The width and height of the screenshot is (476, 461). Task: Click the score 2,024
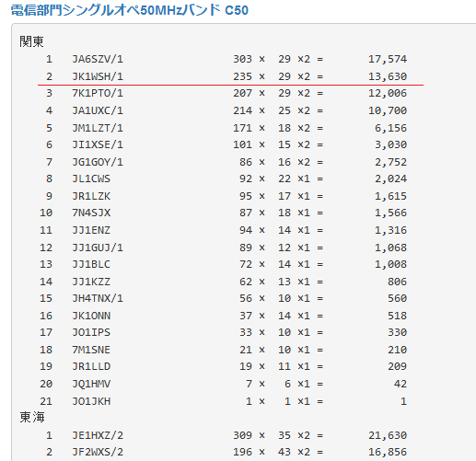391,179
